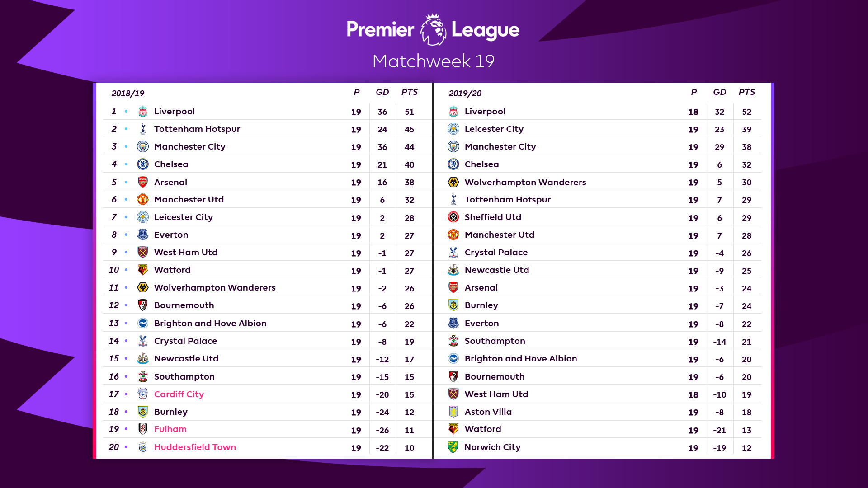Select the Fulham team name

coord(170,429)
